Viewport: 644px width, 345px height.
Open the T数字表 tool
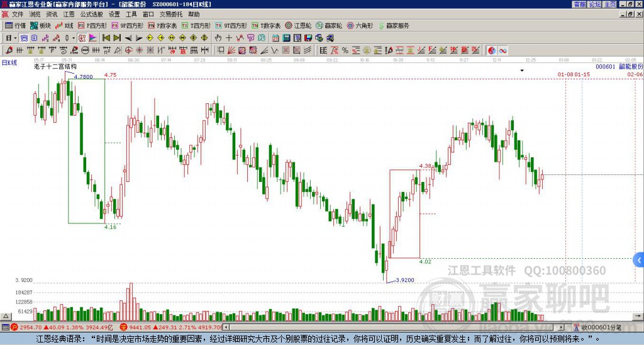coord(266,25)
